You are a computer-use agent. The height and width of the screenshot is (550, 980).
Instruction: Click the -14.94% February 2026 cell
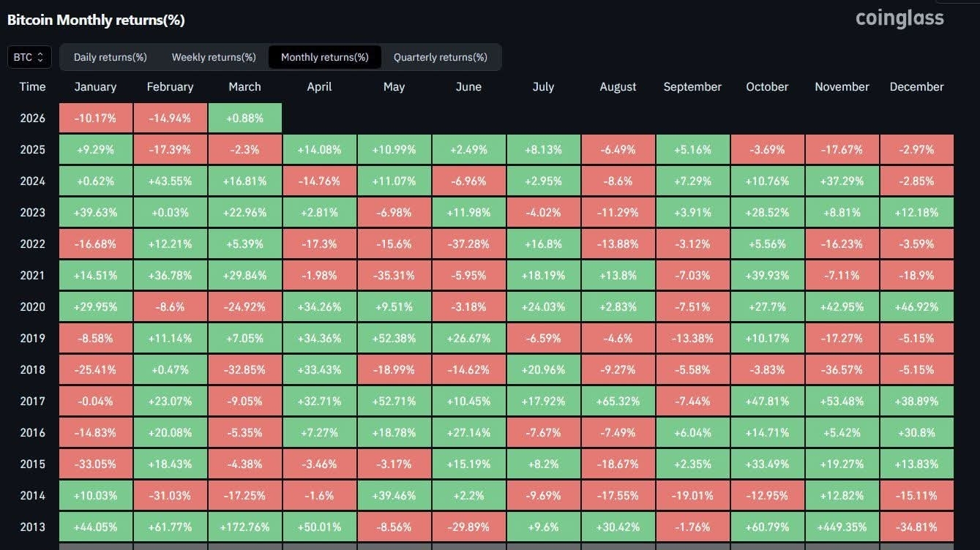[x=170, y=118]
